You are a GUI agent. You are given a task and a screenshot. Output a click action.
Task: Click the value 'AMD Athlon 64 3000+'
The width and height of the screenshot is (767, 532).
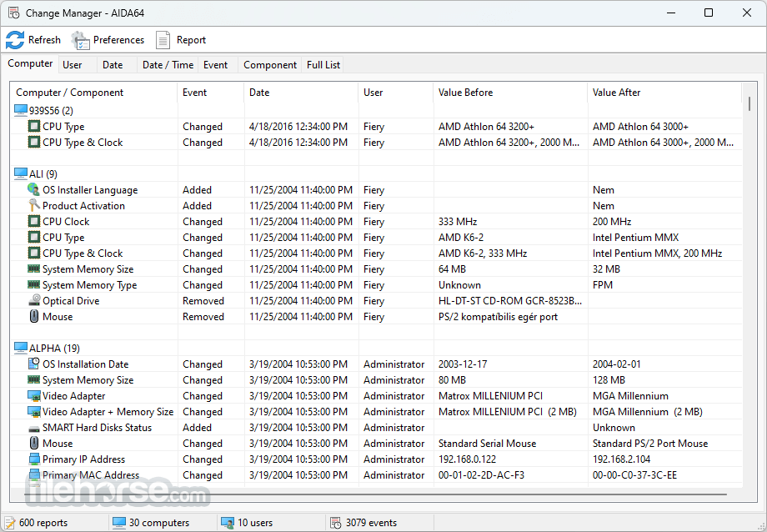pyautogui.click(x=640, y=127)
